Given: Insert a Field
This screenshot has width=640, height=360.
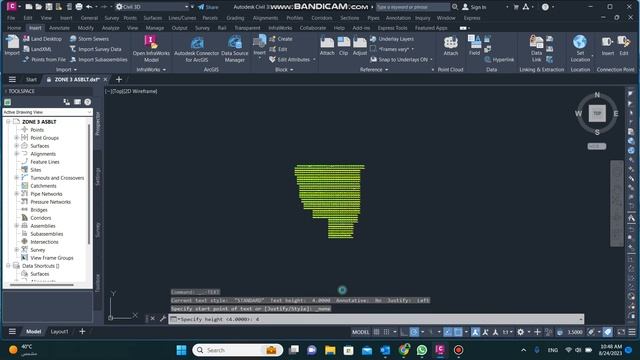Looking at the screenshot, I should click(x=474, y=46).
